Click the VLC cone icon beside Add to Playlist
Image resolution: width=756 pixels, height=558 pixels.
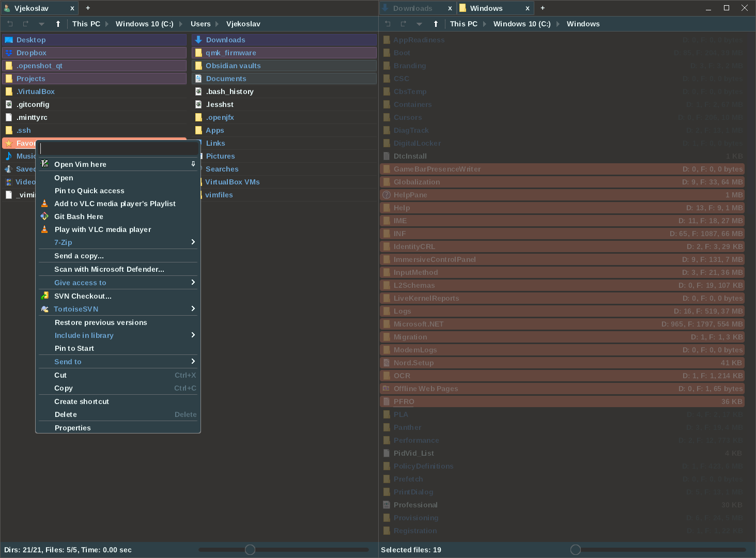pos(44,204)
